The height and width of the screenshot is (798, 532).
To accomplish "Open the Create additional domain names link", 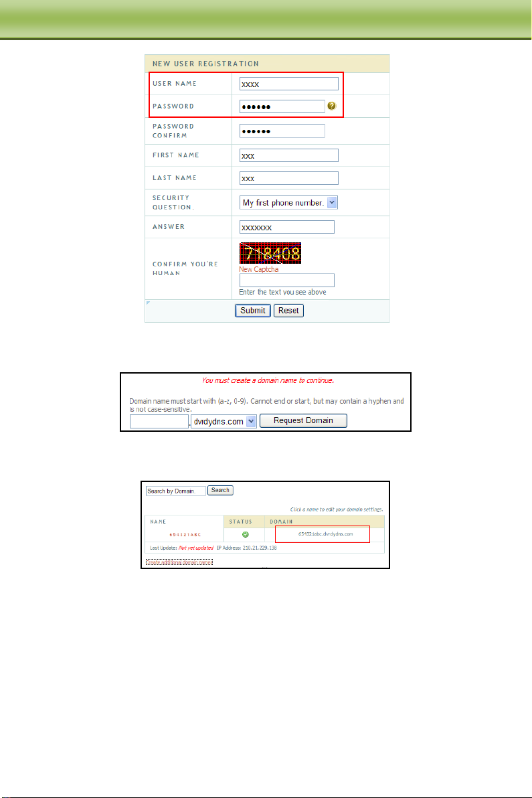I will [x=179, y=562].
